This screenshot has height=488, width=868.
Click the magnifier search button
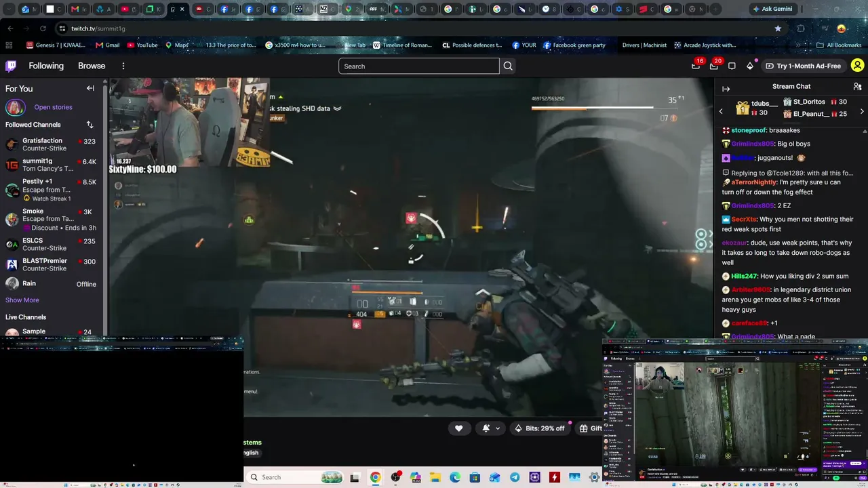coord(508,66)
